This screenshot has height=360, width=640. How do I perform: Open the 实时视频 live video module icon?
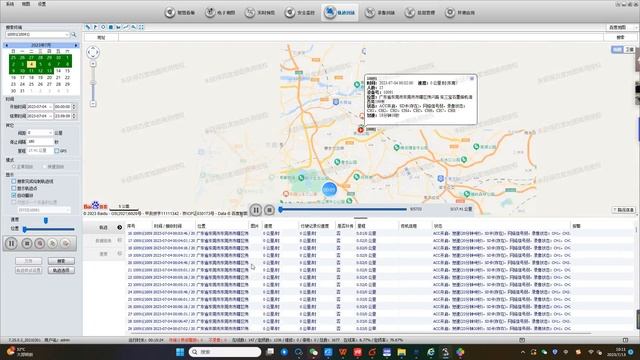(250, 13)
